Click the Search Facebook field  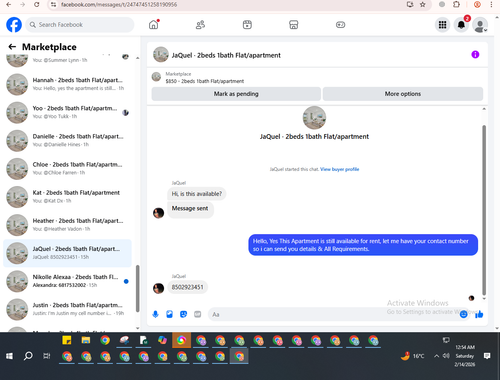click(x=80, y=25)
